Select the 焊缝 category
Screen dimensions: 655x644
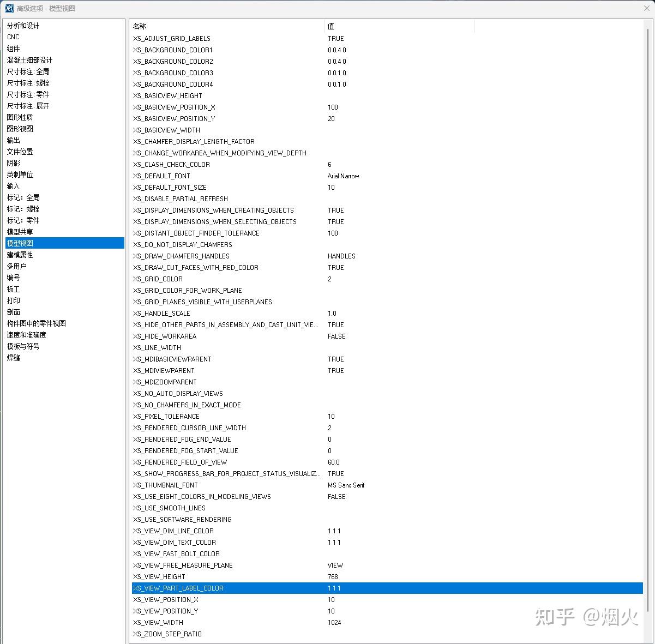tap(13, 358)
